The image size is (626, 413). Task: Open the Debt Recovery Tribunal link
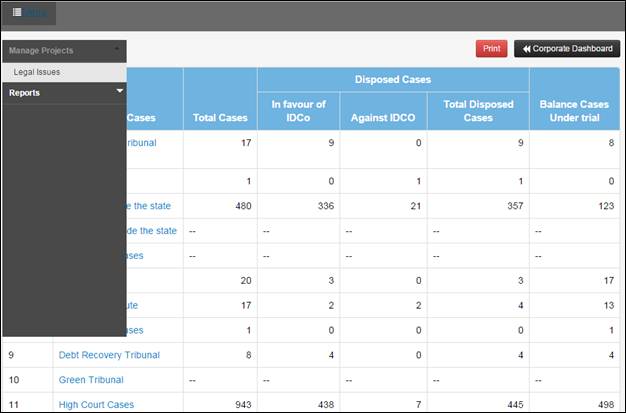109,355
